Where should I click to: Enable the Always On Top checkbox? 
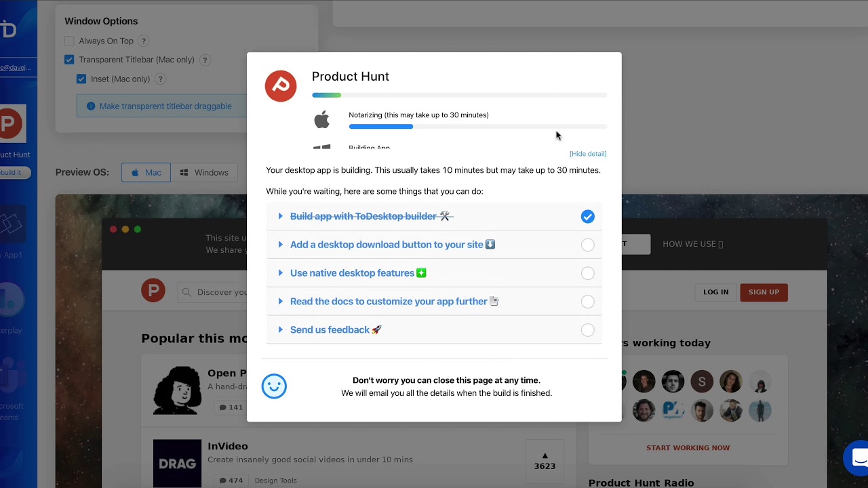(x=69, y=41)
